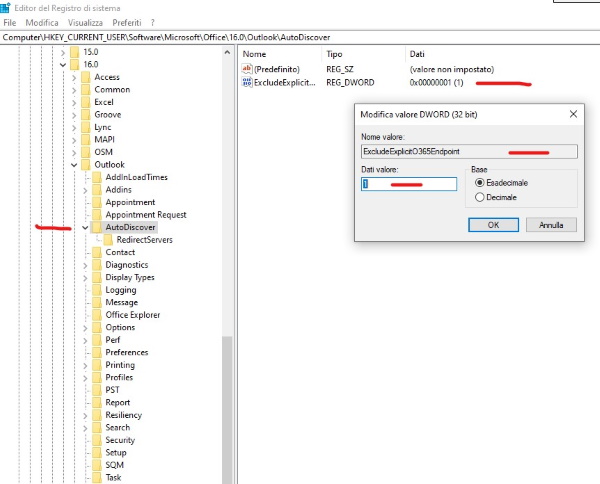Expand the Printing key chevron
Viewport: 600px width, 484px height.
click(x=85, y=365)
